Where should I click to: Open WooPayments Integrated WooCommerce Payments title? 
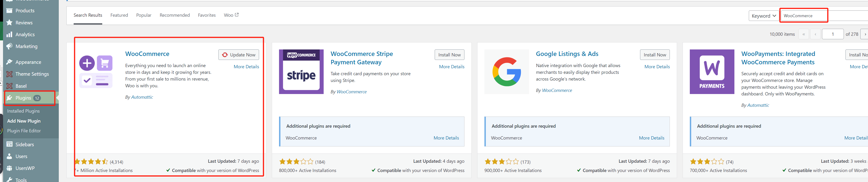[778, 58]
